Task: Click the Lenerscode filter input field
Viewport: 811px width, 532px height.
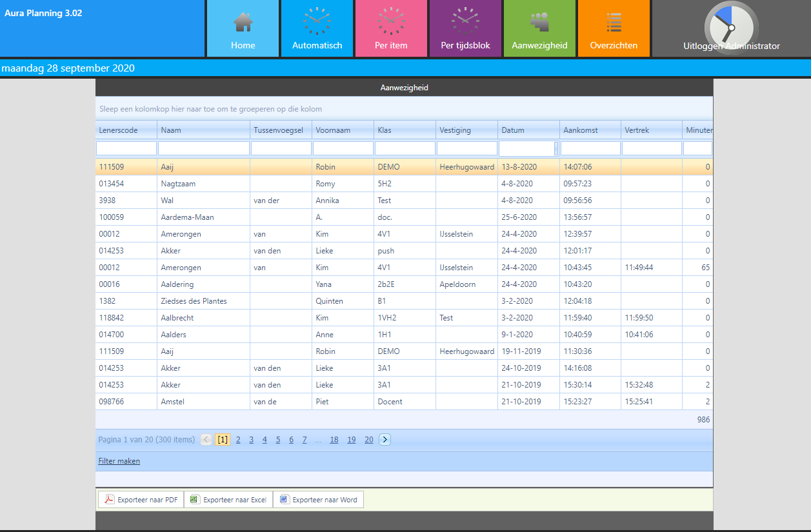Action: coord(126,149)
